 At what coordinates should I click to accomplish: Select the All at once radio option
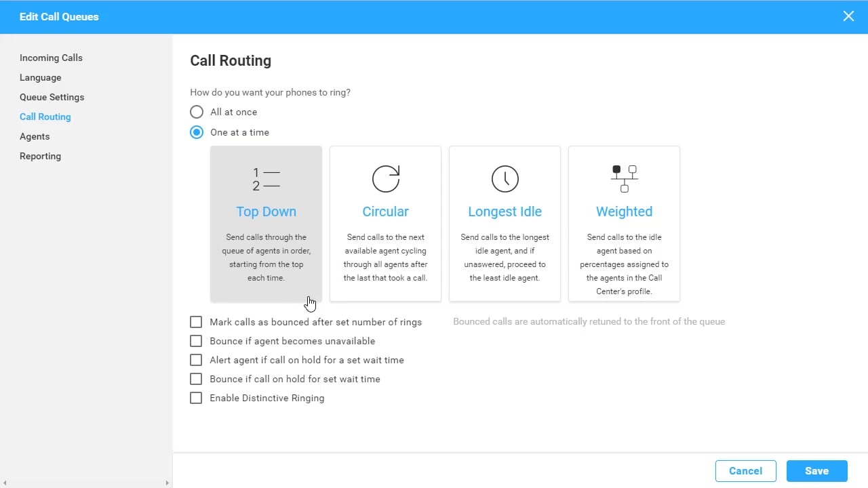click(x=197, y=112)
